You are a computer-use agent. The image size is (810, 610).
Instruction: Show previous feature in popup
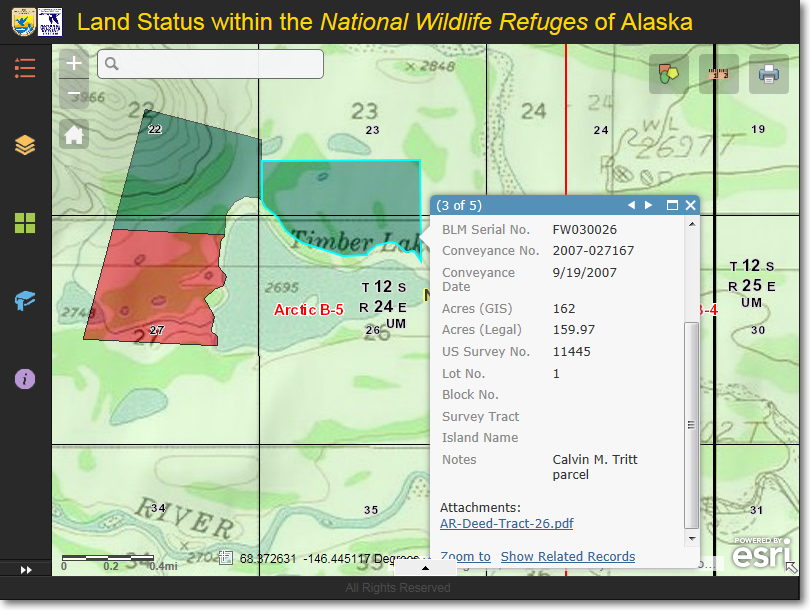click(x=631, y=205)
